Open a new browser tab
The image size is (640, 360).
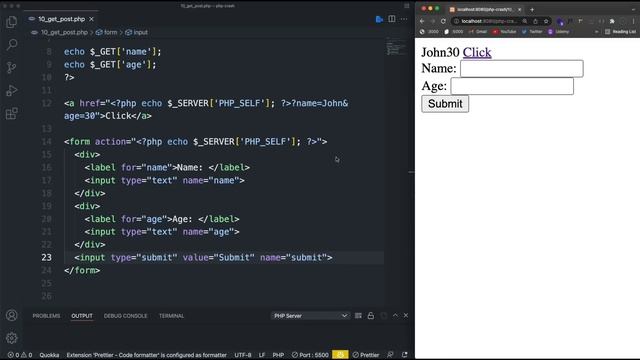point(532,9)
